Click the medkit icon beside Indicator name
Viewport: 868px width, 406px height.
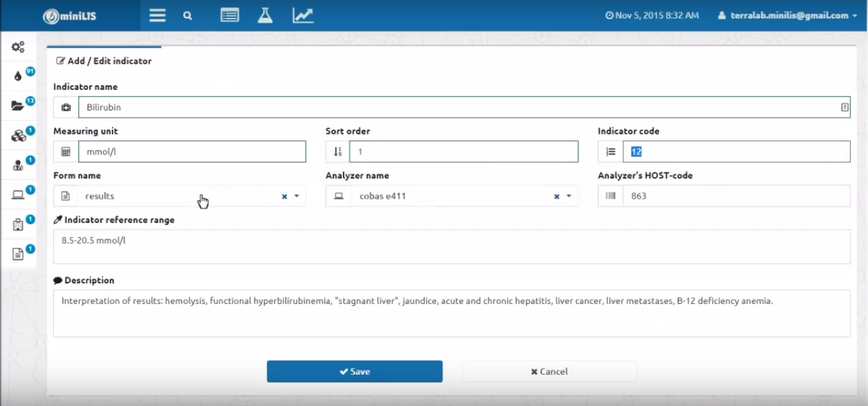pos(66,107)
